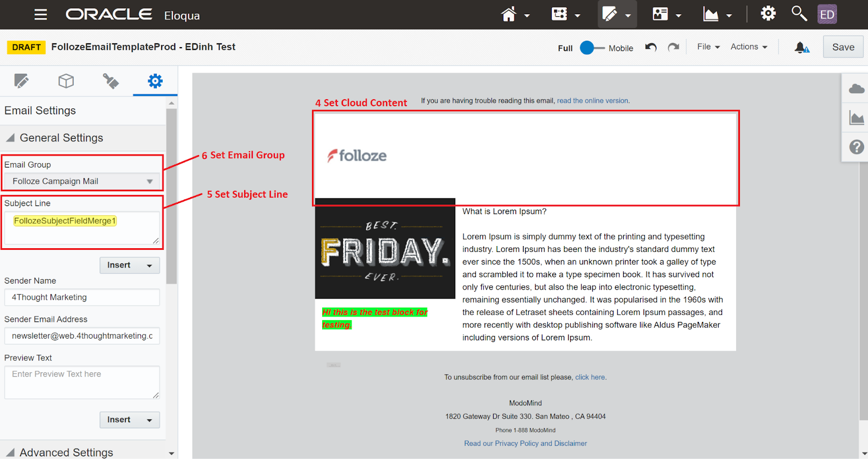Viewport: 868px width, 459px height.
Task: Click the read the online version link
Action: click(x=592, y=100)
